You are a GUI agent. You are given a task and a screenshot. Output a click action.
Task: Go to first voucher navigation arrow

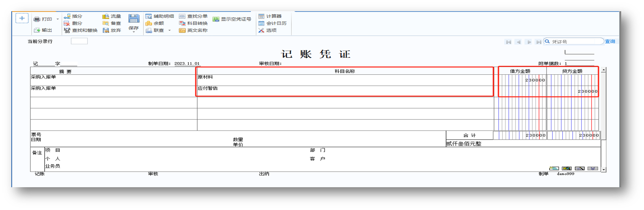coord(508,42)
